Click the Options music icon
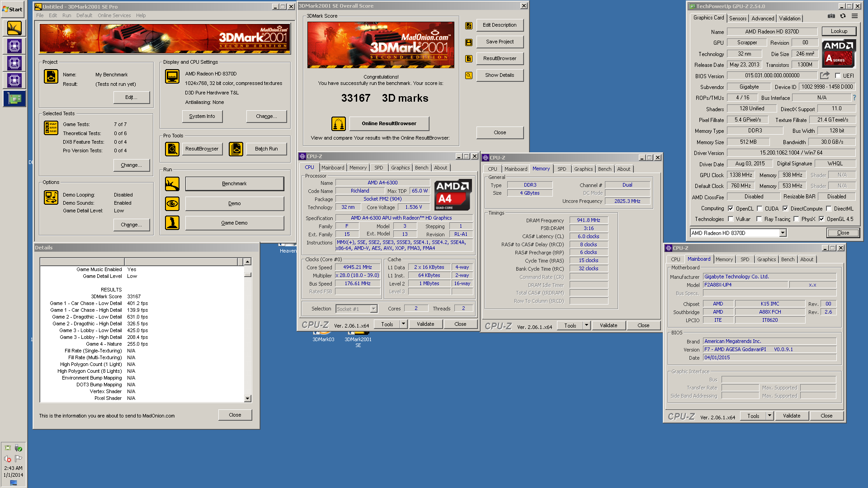This screenshot has width=868, height=488. click(x=51, y=197)
